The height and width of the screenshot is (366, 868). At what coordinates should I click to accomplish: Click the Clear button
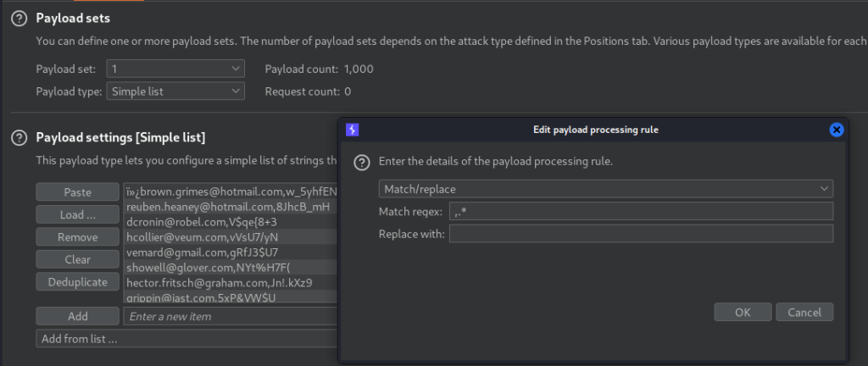tap(77, 259)
